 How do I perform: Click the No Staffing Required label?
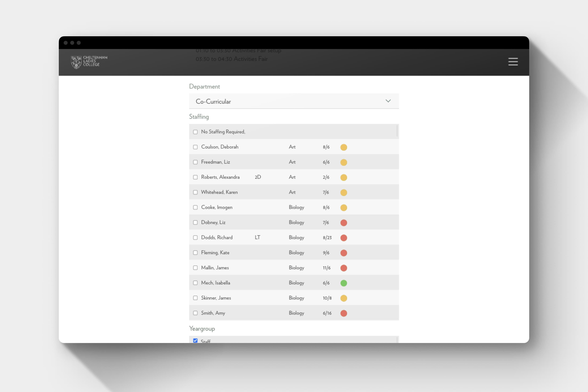[223, 132]
